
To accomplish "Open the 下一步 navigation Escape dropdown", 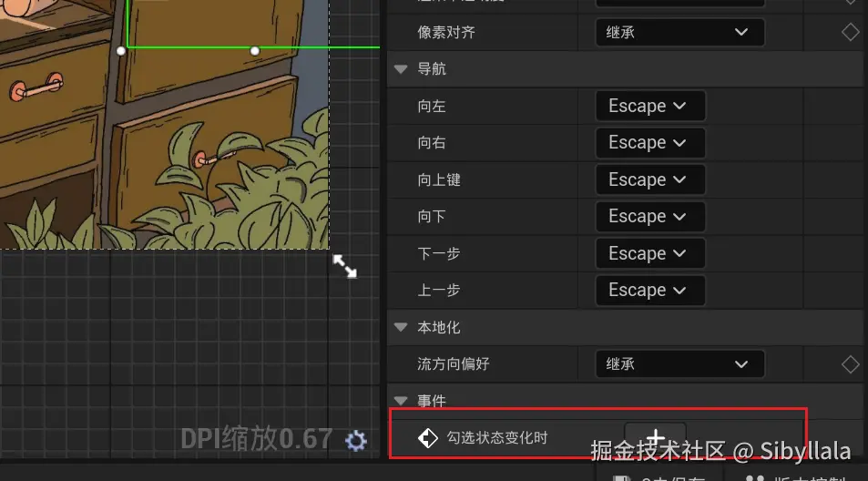I will point(650,253).
